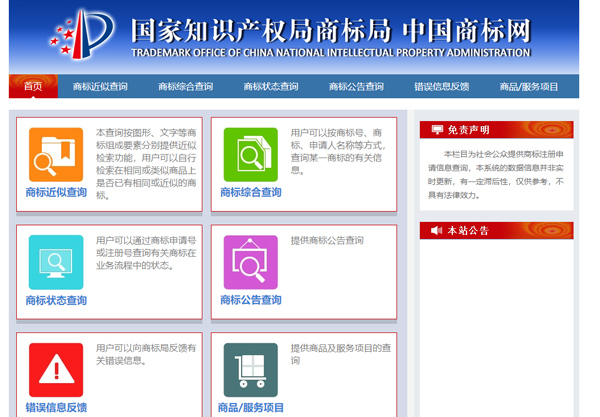Click the 商标公告查询 text link under purple icon

(x=250, y=300)
